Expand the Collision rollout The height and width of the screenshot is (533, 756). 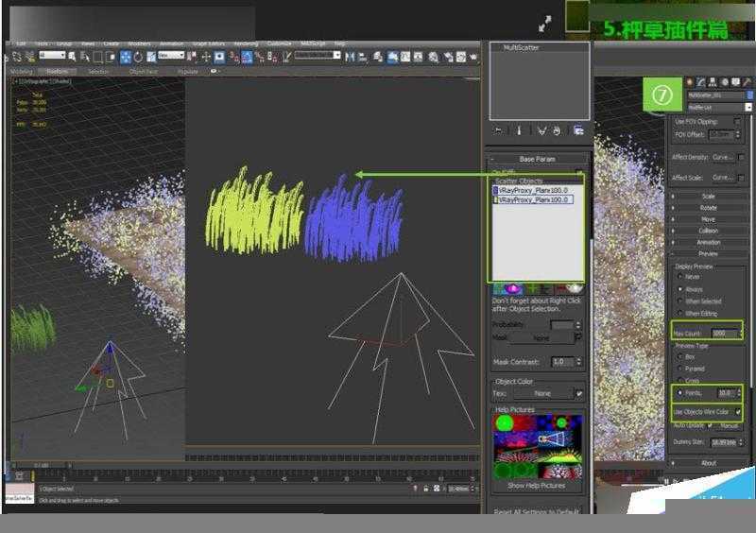708,231
